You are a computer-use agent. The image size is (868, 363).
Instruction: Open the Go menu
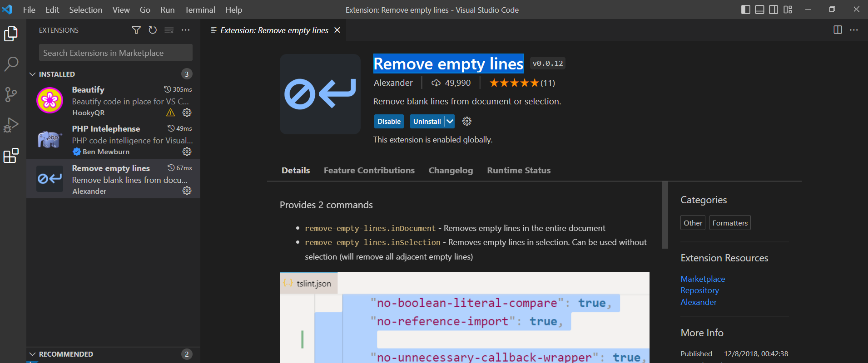pos(145,10)
